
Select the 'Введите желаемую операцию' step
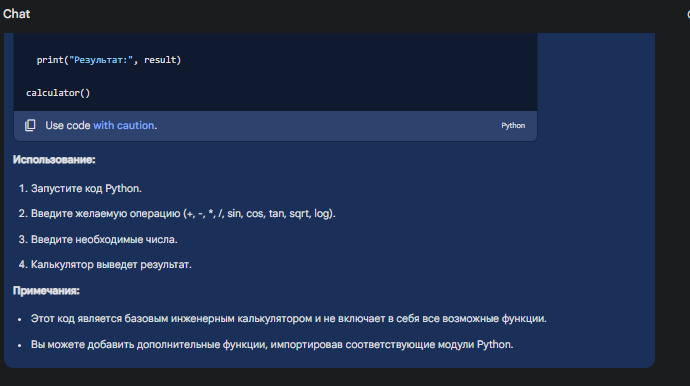coord(183,213)
